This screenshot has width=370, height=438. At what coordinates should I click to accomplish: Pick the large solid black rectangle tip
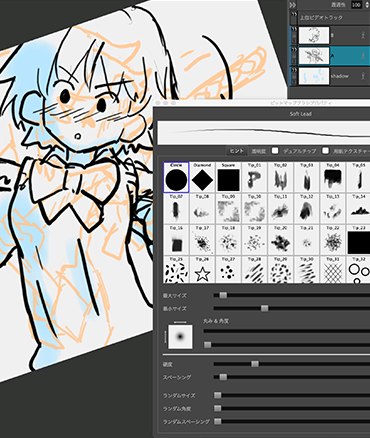coord(359,240)
